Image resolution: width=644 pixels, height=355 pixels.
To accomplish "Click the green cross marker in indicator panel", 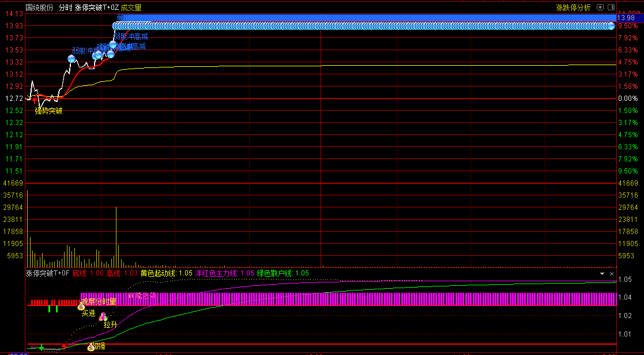I will pos(42,347).
